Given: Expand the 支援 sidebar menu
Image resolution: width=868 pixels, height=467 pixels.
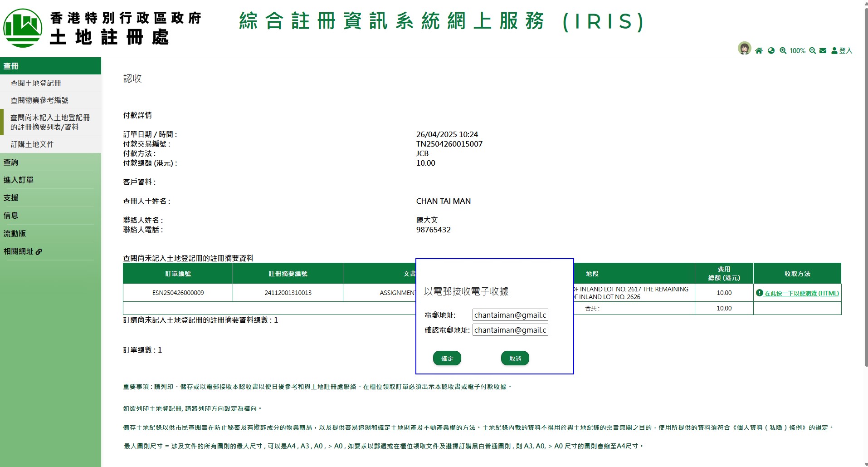Looking at the screenshot, I should (x=11, y=197).
